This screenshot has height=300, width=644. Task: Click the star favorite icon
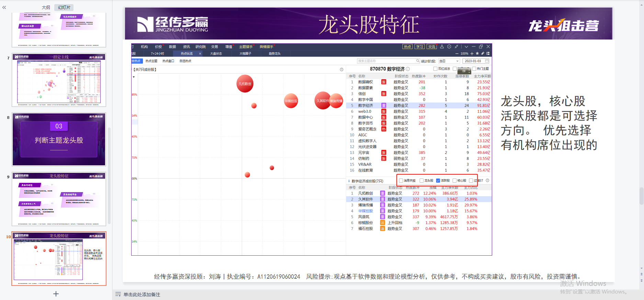477,54
